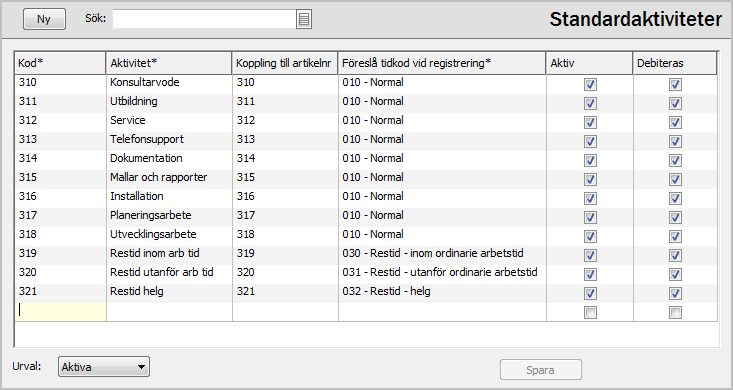Toggle Aktiv checkbox for Telefonsupport row

(x=590, y=141)
